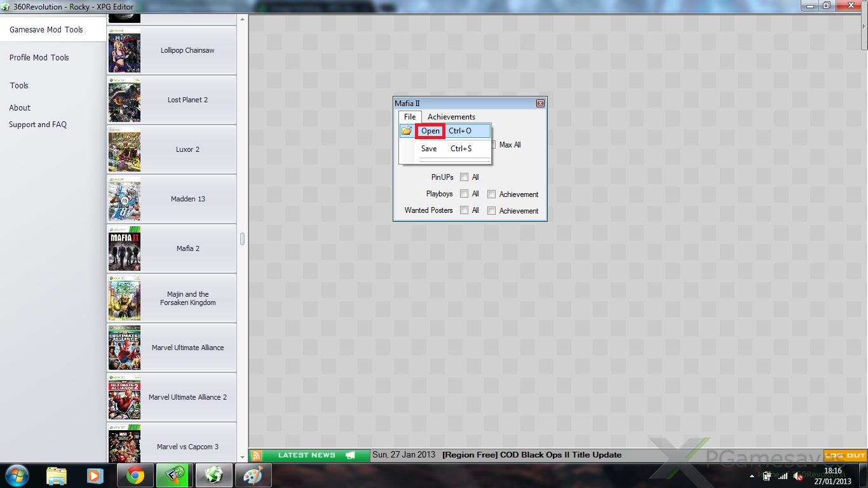Click the Windows Start orb

tap(17, 475)
